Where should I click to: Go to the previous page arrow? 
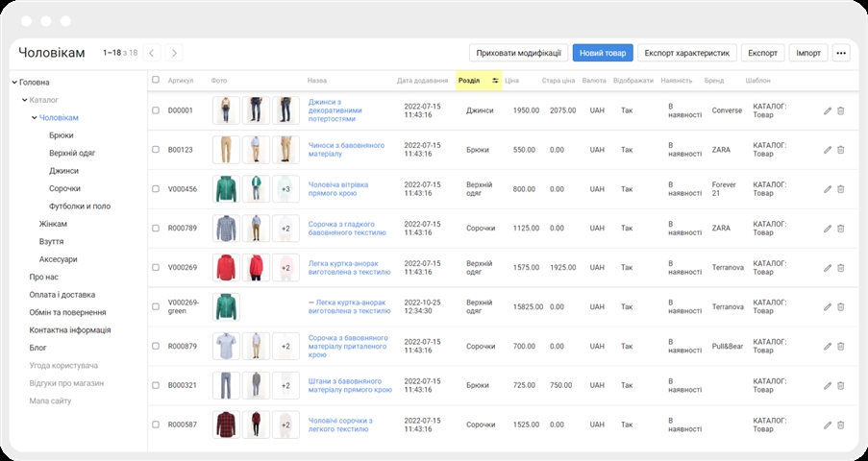click(x=152, y=53)
